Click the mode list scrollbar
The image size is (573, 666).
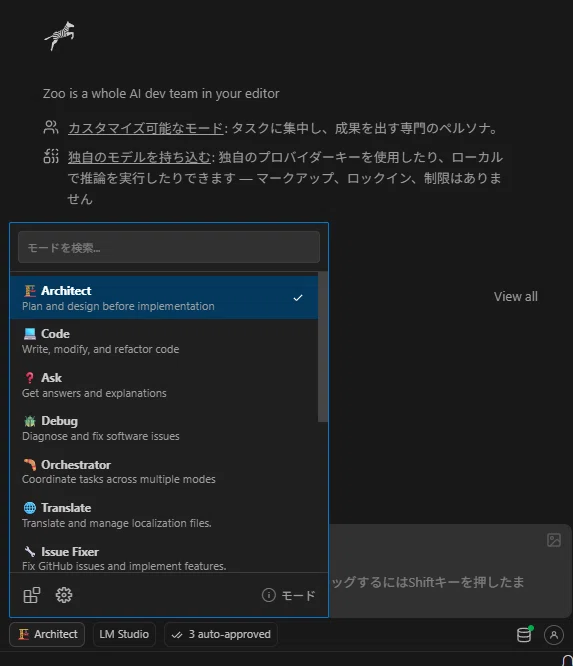(x=323, y=347)
